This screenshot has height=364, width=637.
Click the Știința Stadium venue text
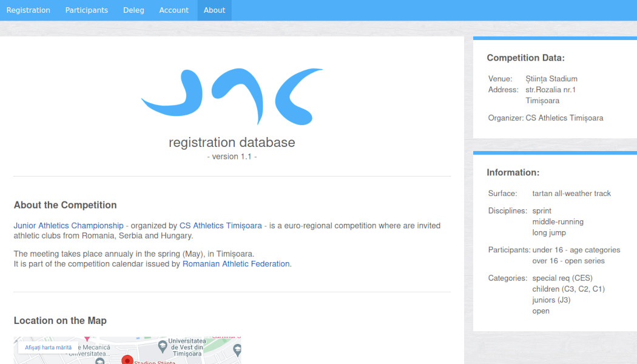551,79
